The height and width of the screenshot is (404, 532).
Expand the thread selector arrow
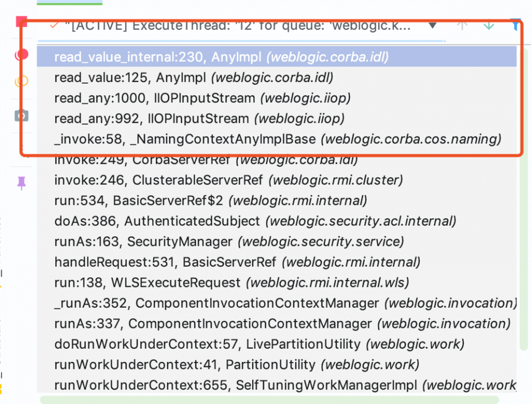433,25
